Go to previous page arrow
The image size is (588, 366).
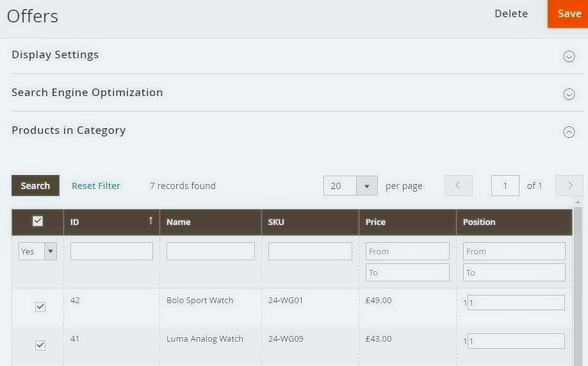(458, 186)
